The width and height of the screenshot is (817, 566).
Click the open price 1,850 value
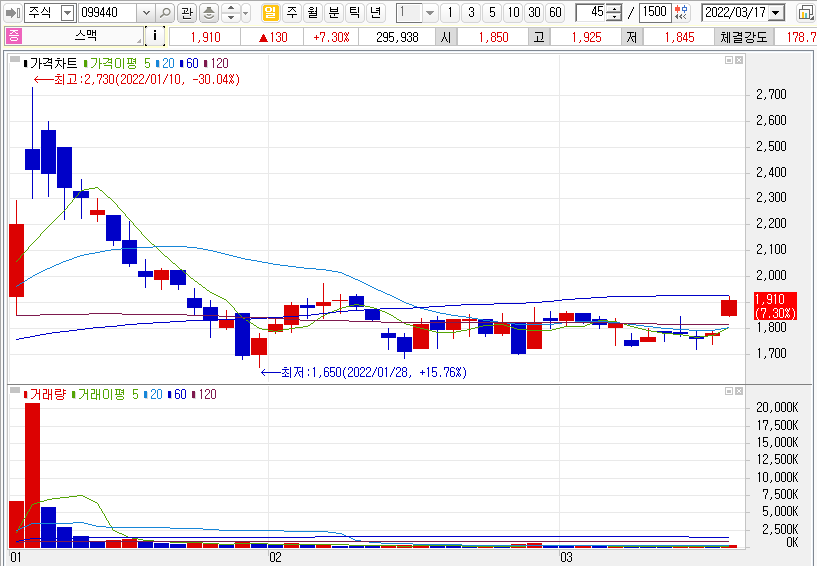click(493, 37)
